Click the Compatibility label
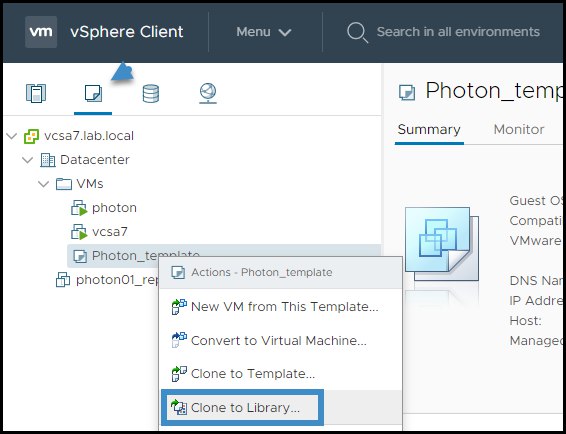This screenshot has height=434, width=566. pos(536,221)
